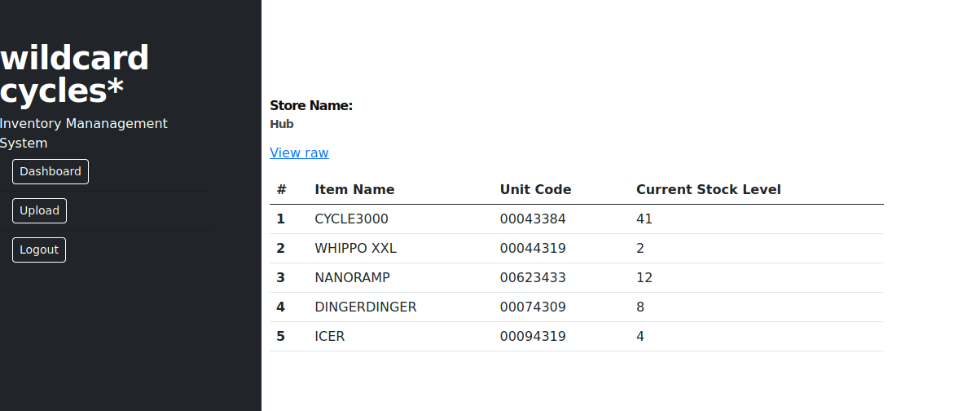Click the Current Stock Level header
Viewport: 980px width, 411px height.
pyautogui.click(x=708, y=189)
